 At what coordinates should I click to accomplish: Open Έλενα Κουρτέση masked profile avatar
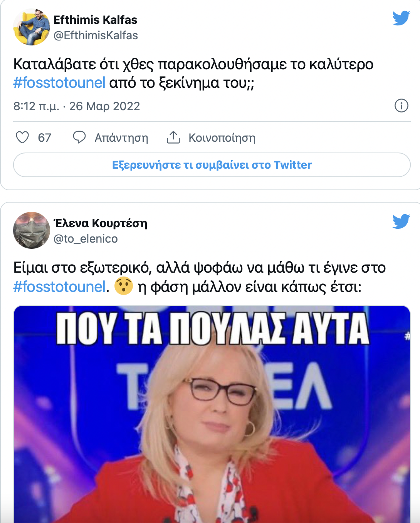(32, 230)
